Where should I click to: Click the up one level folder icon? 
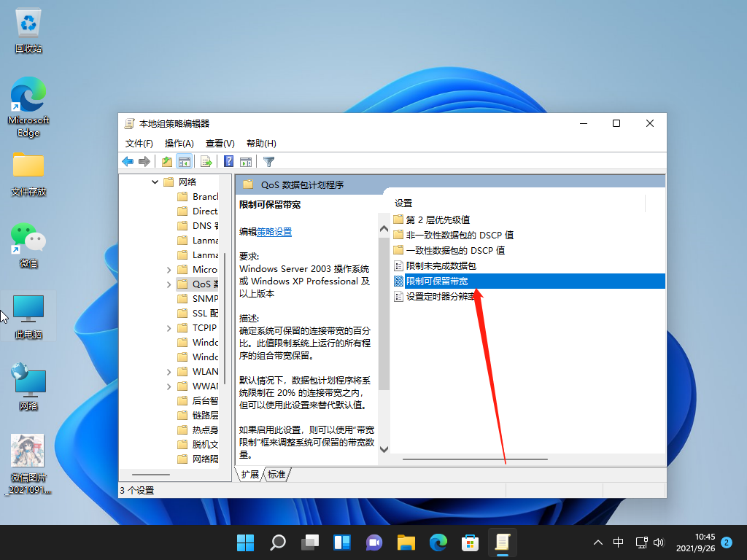[x=166, y=161]
